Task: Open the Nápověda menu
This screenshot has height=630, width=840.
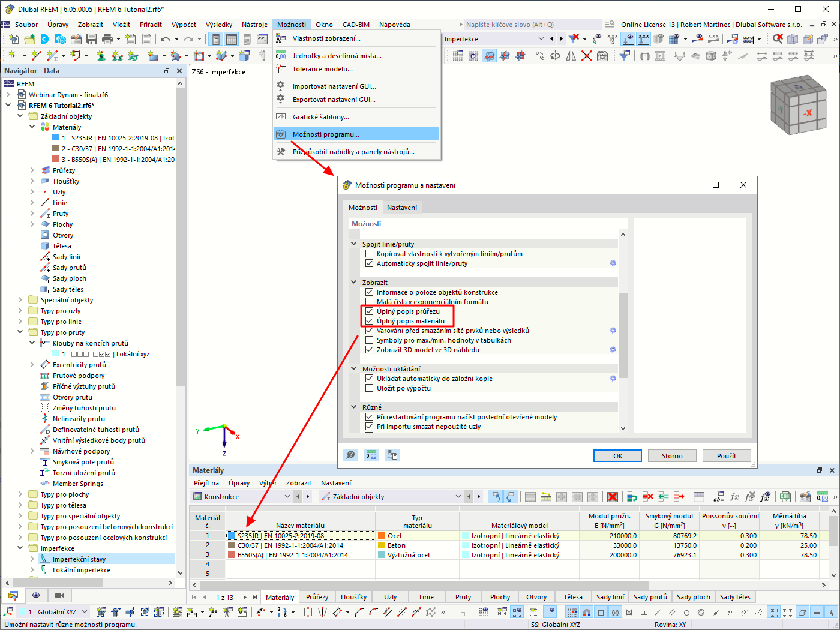Action: pyautogui.click(x=395, y=25)
